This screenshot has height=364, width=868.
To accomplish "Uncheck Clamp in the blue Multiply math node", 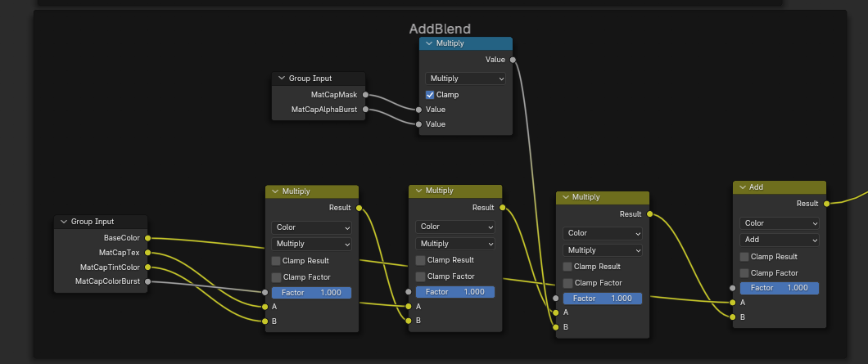I will (x=431, y=95).
